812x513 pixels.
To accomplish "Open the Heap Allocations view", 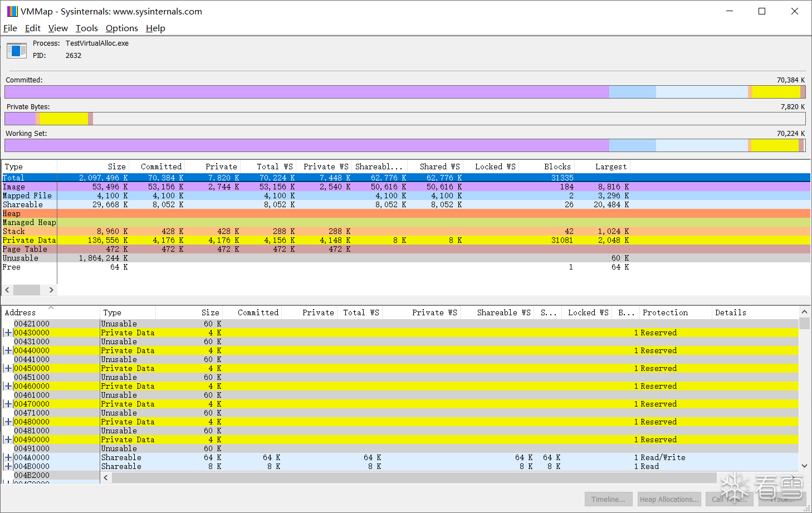I will coord(669,499).
